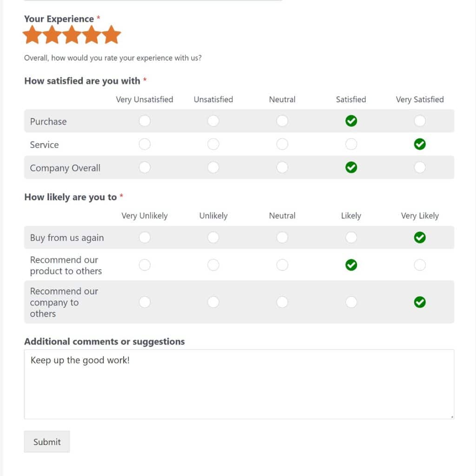Pick Unlikely for Buy from us again
The width and height of the screenshot is (476, 476).
click(x=213, y=237)
